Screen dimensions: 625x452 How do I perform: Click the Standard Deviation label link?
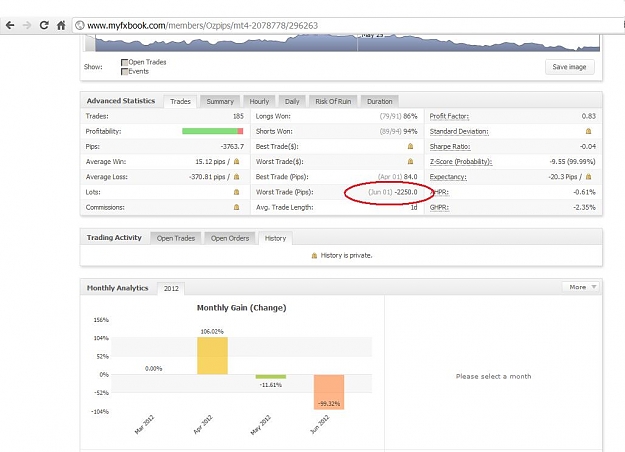[x=459, y=131]
